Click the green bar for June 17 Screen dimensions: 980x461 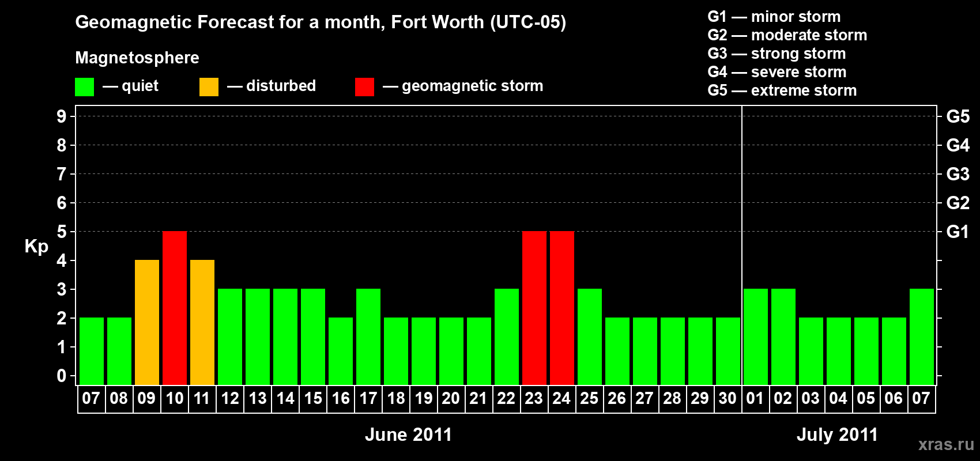[368, 337]
